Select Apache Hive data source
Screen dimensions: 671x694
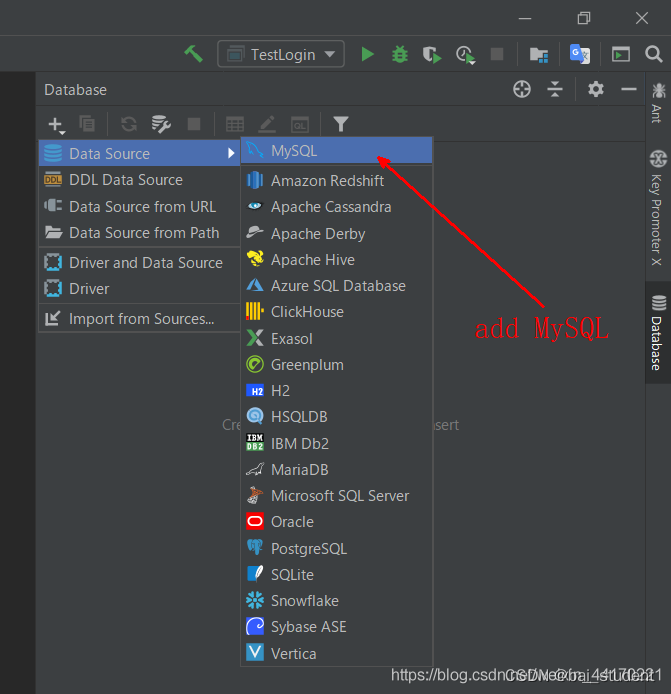click(x=336, y=259)
